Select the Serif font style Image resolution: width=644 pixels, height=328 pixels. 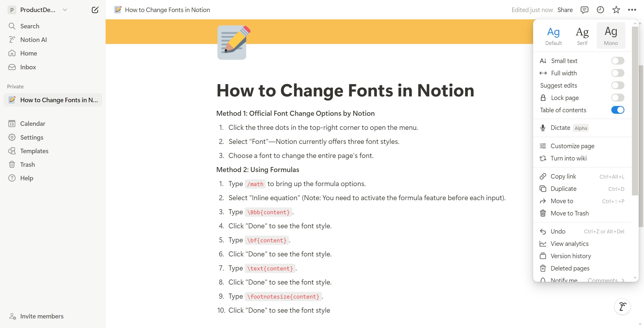click(x=582, y=36)
